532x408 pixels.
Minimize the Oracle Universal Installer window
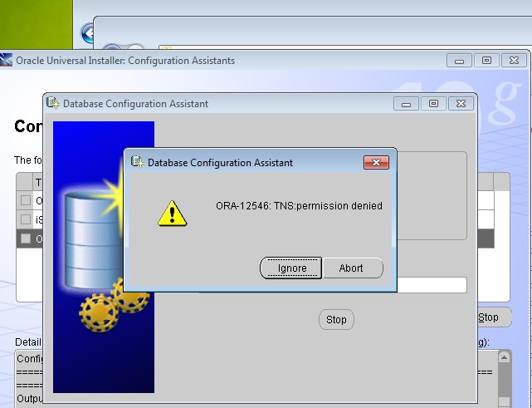click(x=459, y=60)
